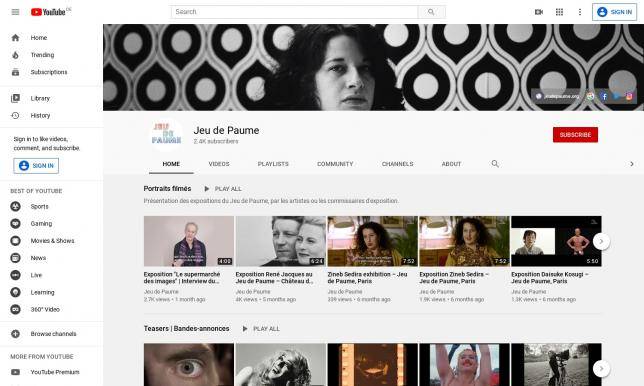
Task: Click the sidebar Sign In button
Action: tap(36, 165)
